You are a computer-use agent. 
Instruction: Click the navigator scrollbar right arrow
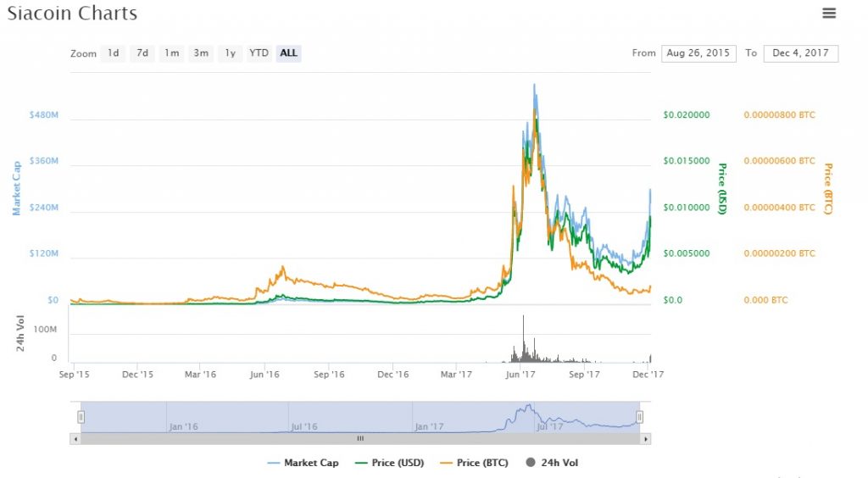(x=645, y=439)
